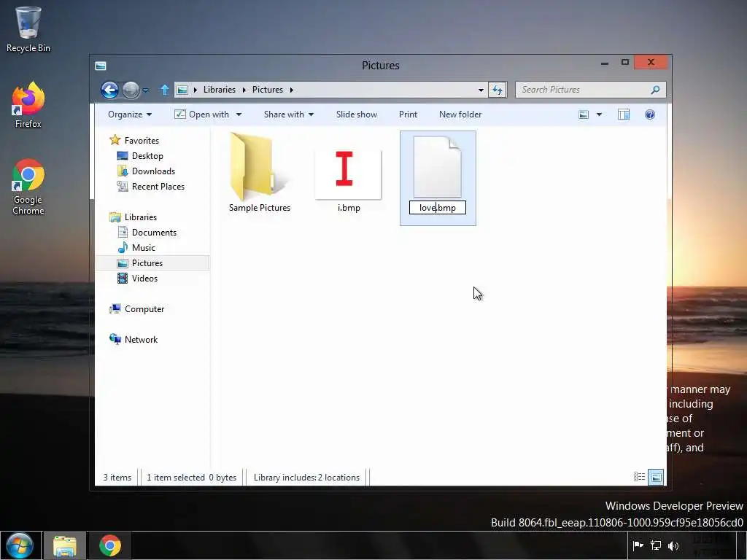Click the Videos filmstrip icon in sidebar

[123, 278]
